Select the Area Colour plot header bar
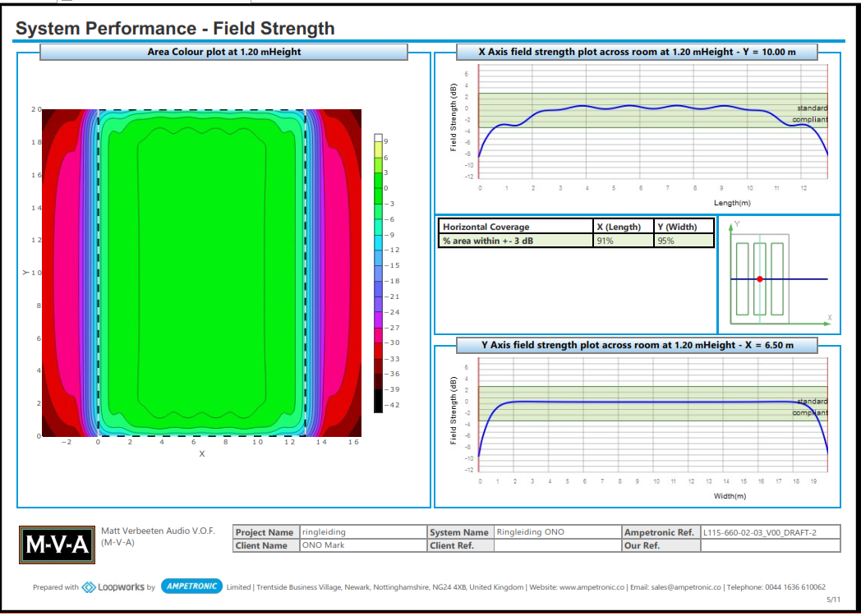Screen dimensions: 861x616 pyautogui.click(x=223, y=52)
